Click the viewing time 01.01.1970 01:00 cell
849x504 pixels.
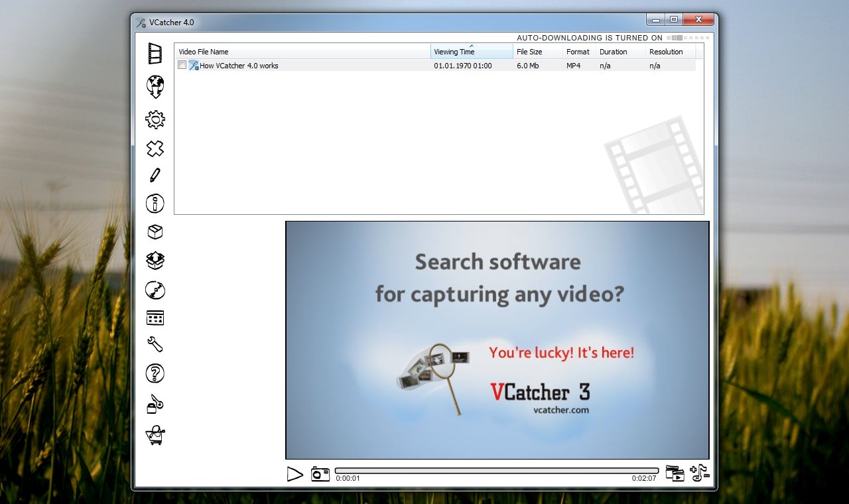click(x=463, y=66)
